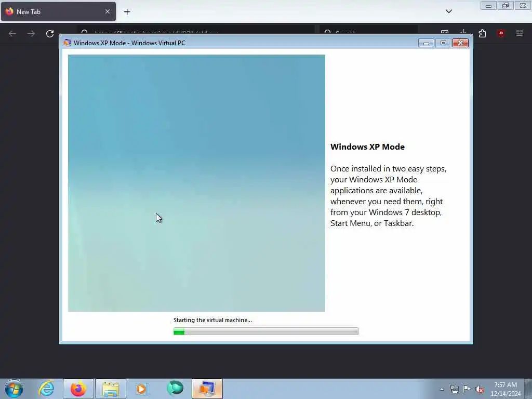Launch Internet Explorer from the taskbar
Viewport: 532px width, 399px height.
point(46,389)
